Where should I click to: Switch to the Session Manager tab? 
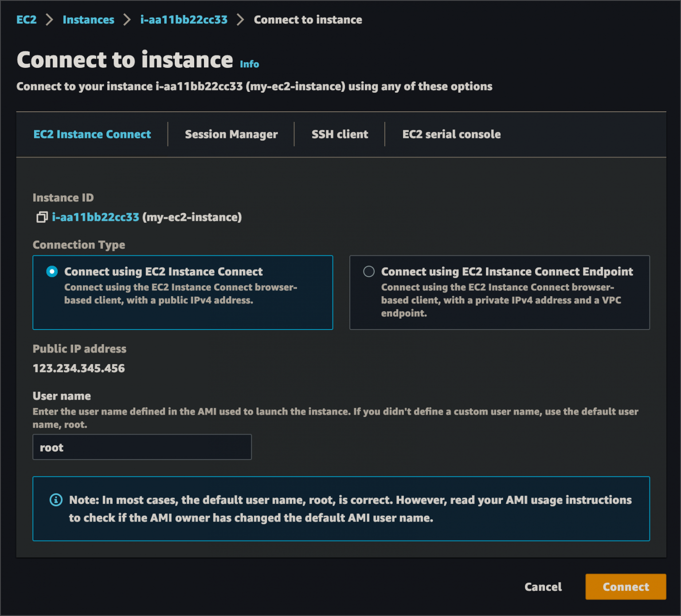coord(231,134)
